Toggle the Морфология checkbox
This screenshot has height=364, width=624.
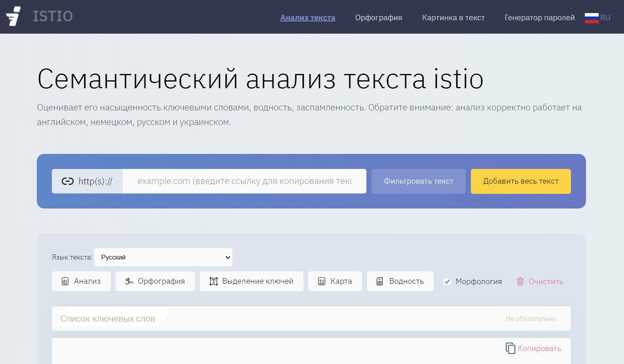(447, 282)
